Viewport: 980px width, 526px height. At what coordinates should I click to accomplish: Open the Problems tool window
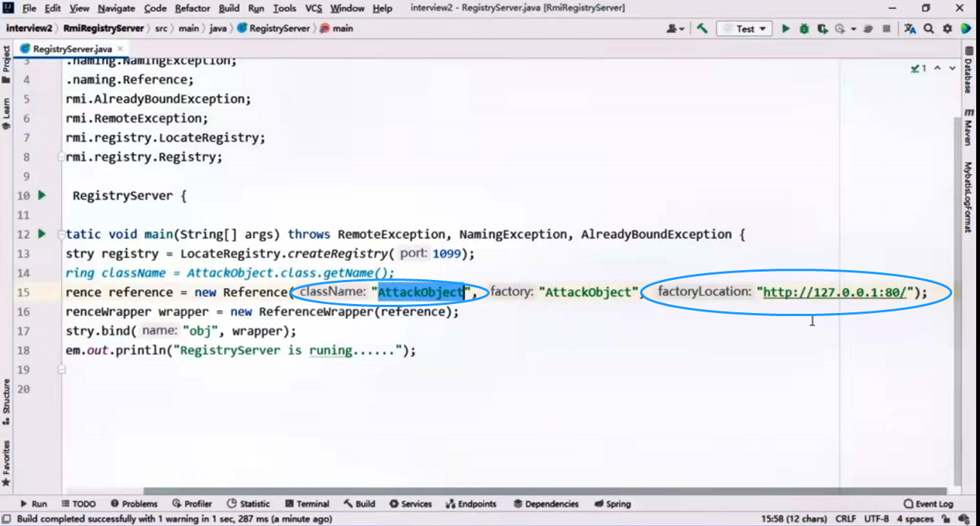point(134,504)
